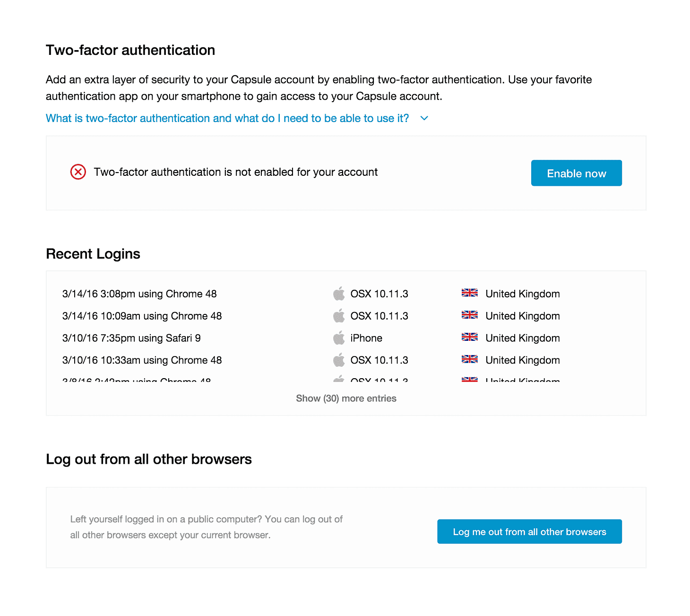
Task: Click the Enable now button
Action: 576,173
